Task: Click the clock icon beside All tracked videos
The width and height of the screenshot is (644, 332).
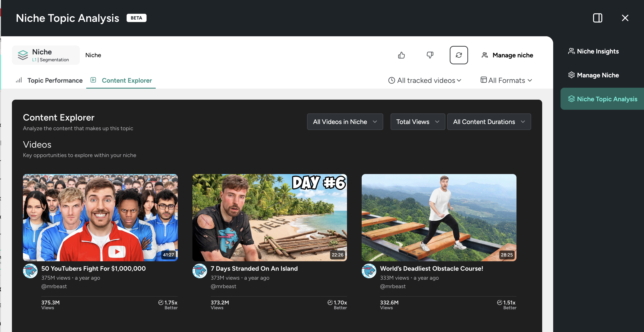Action: click(x=391, y=80)
